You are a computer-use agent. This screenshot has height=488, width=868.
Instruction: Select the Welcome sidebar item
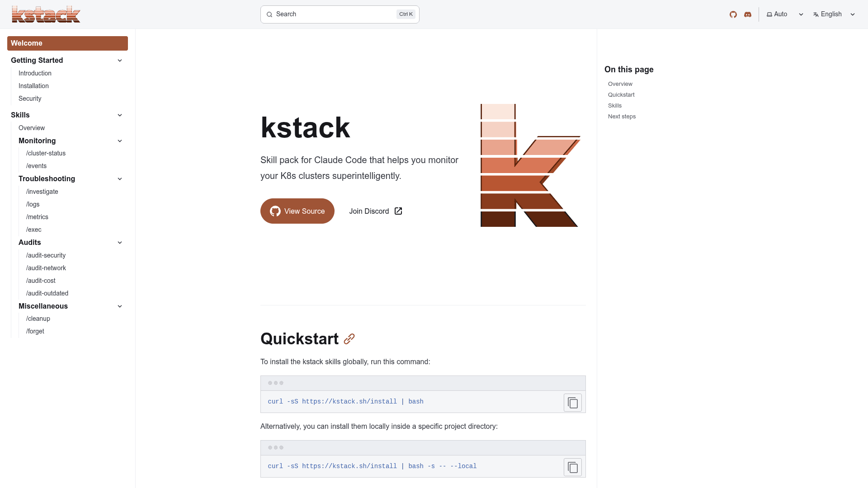[67, 43]
